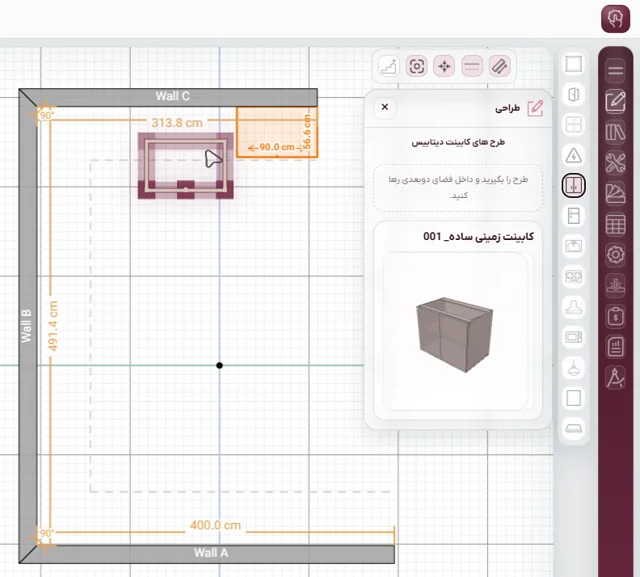Select the design pencil icon in maroon sidebar
Viewport: 640px width, 577px height.
click(x=615, y=101)
